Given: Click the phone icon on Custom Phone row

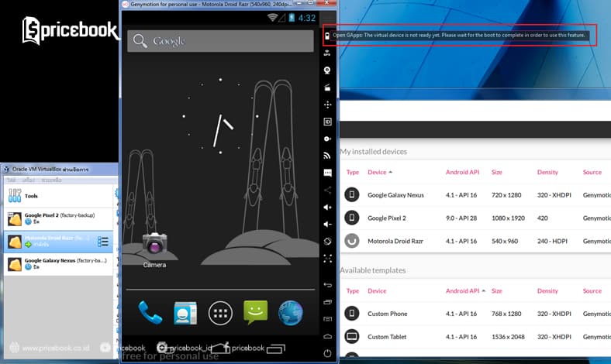Looking at the screenshot, I should pyautogui.click(x=351, y=314).
